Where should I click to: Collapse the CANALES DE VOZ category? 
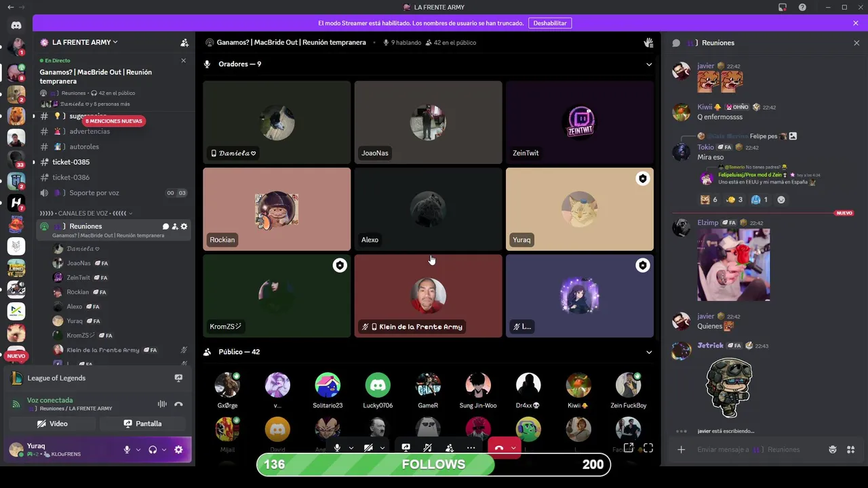point(86,213)
